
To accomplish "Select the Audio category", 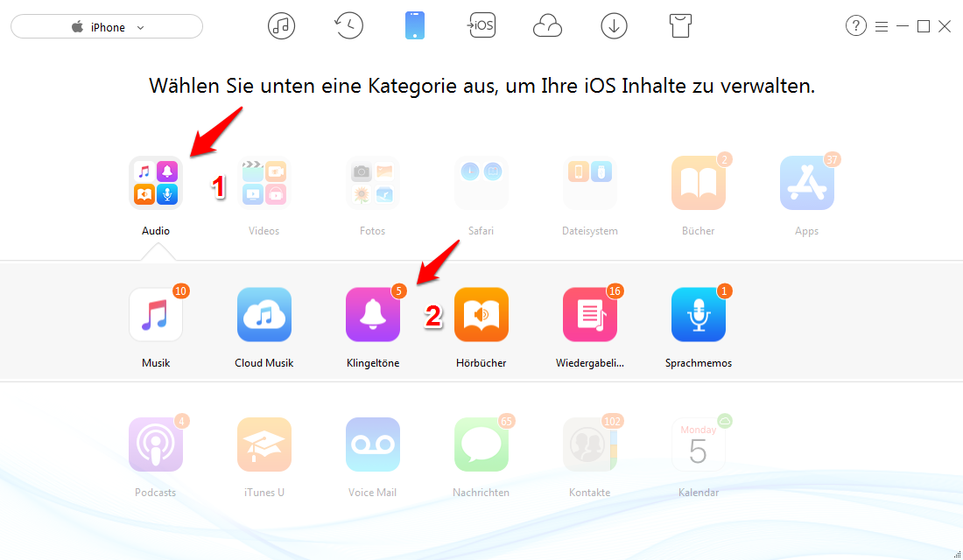I will (155, 183).
